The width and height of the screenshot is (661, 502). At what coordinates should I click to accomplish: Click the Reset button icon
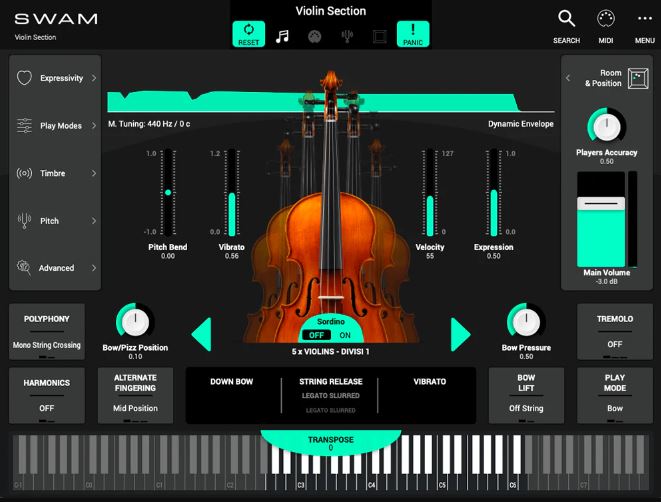[249, 34]
